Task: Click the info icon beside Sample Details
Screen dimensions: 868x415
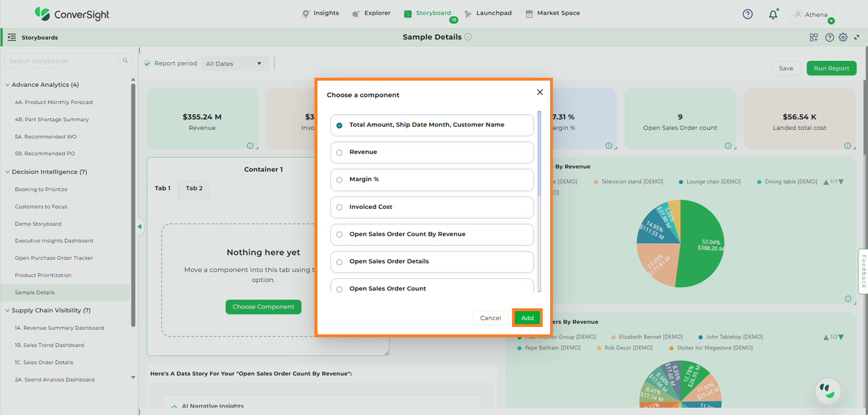Action: (x=468, y=37)
